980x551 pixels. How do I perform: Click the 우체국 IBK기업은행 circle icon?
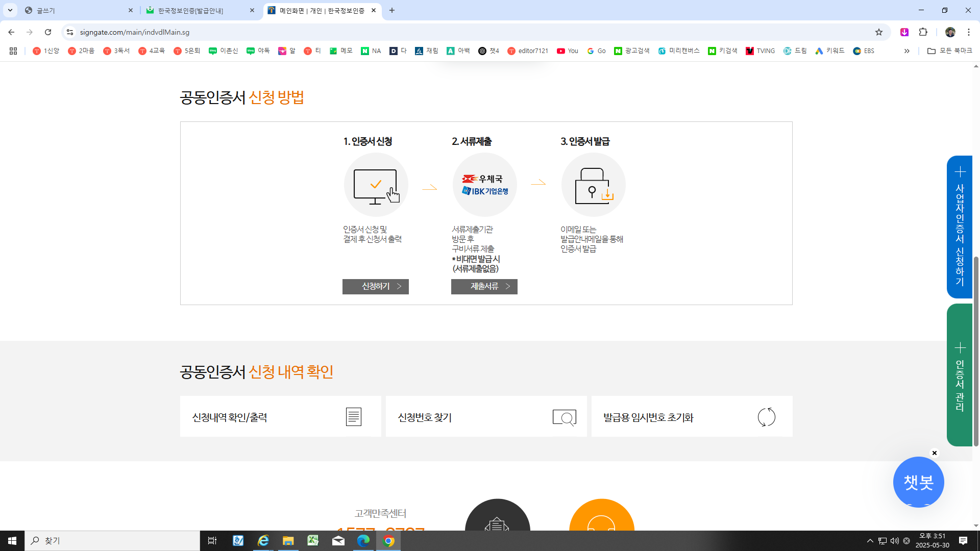[x=484, y=185]
